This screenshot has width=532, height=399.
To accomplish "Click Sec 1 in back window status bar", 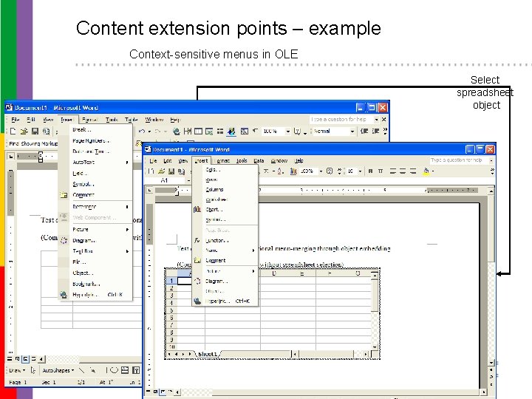I will pyautogui.click(x=49, y=383).
